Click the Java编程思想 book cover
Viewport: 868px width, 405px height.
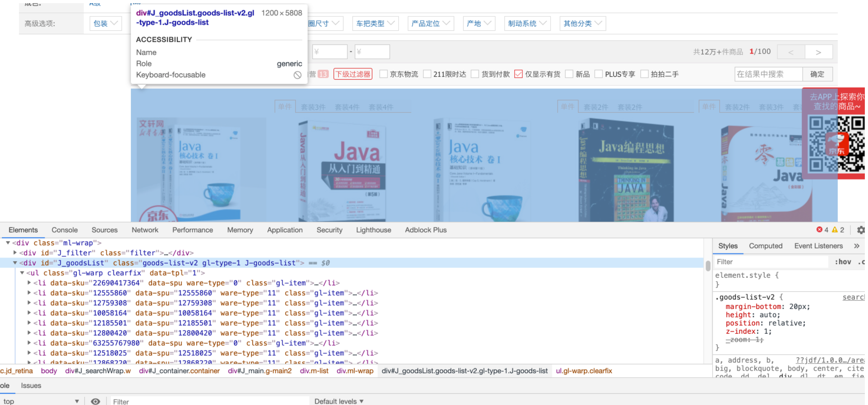tap(626, 170)
